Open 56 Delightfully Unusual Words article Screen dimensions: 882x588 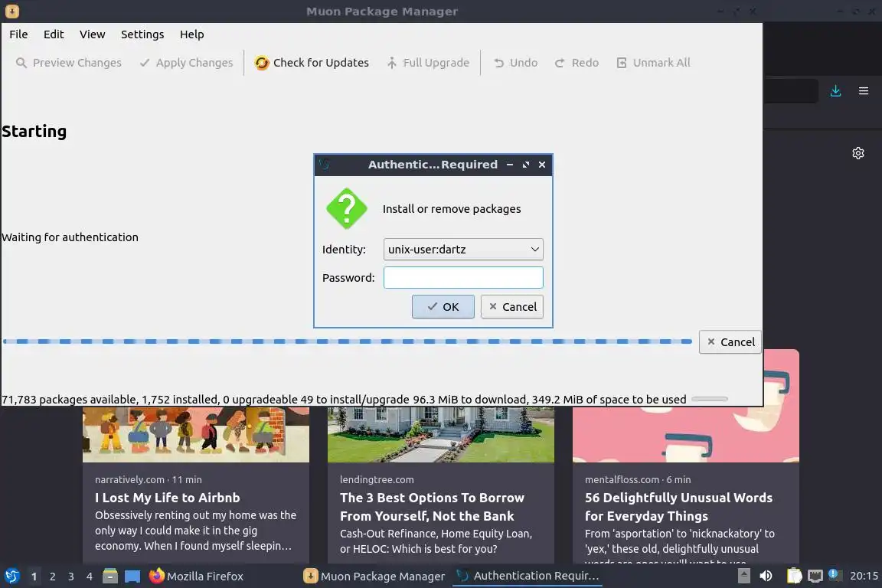click(x=678, y=507)
